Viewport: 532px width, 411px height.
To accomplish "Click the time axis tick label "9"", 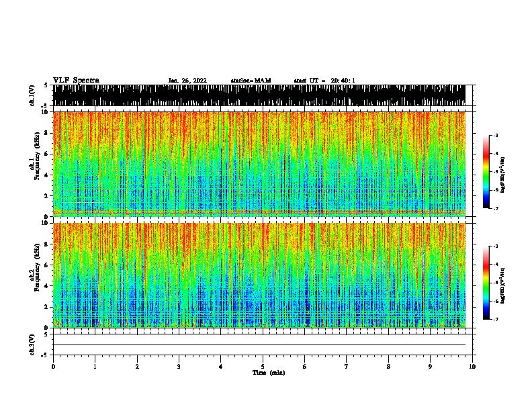I will [x=430, y=367].
